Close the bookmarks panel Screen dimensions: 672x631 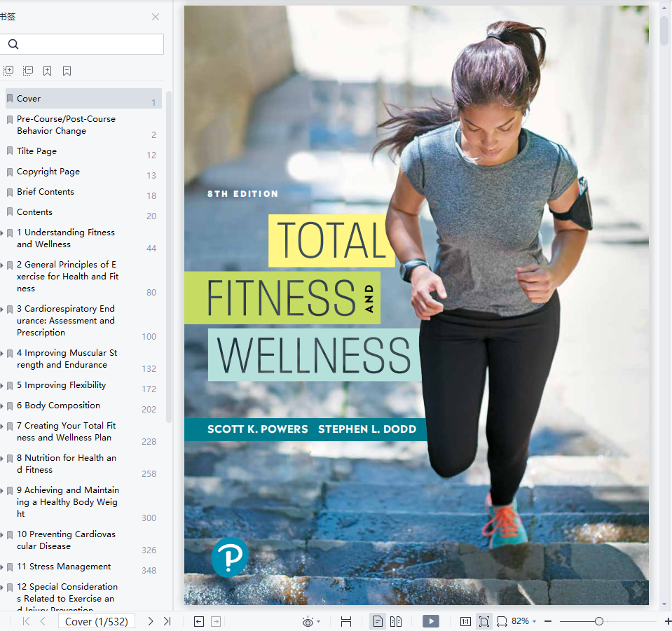(156, 17)
